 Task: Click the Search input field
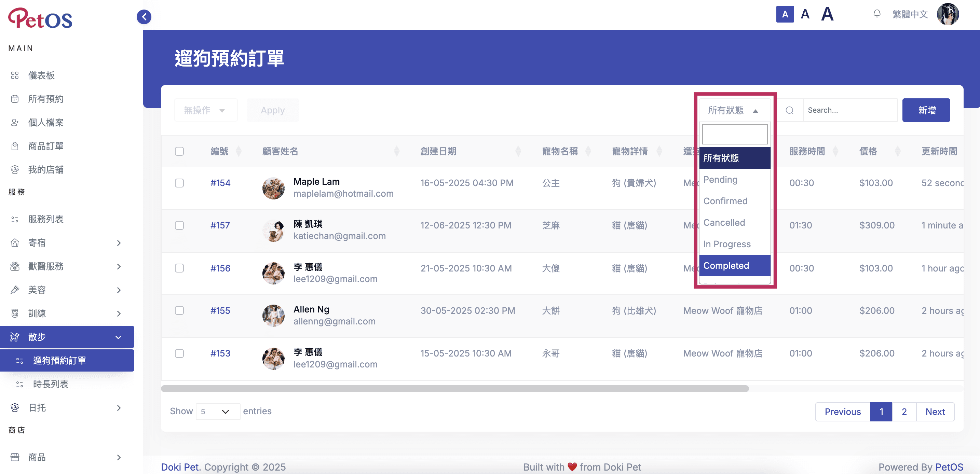(850, 110)
